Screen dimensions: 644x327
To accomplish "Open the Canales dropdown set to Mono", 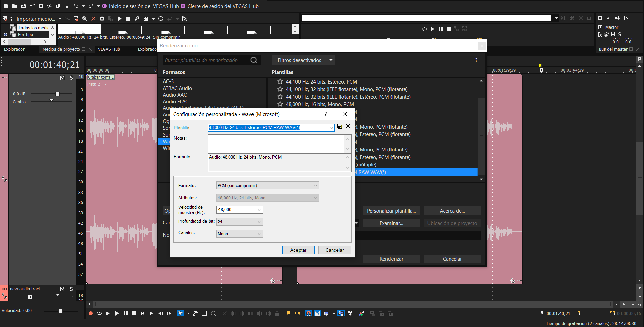I will pyautogui.click(x=239, y=234).
